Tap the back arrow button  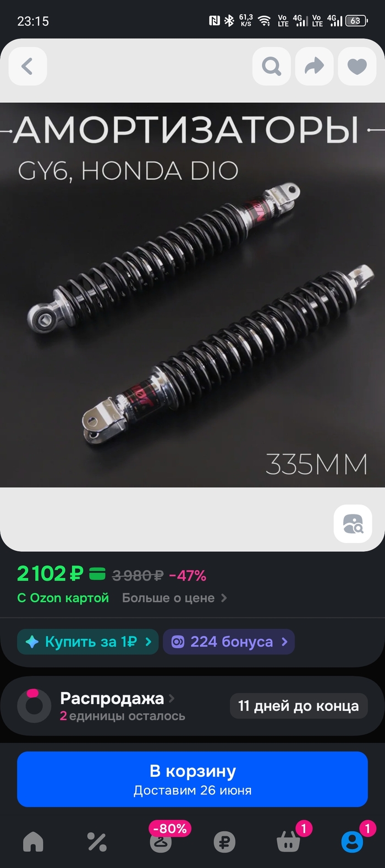[28, 67]
